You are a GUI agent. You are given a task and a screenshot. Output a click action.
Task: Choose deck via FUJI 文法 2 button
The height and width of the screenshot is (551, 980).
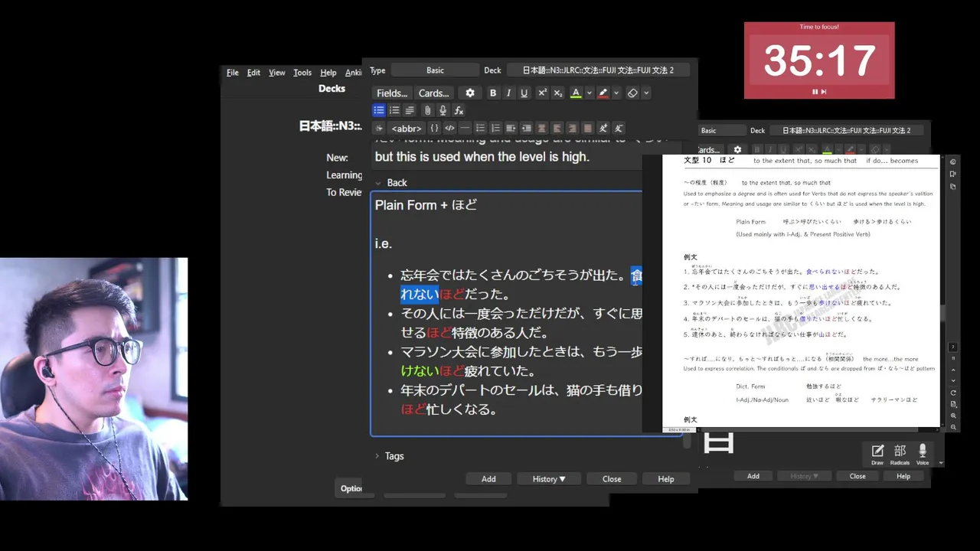tap(598, 70)
